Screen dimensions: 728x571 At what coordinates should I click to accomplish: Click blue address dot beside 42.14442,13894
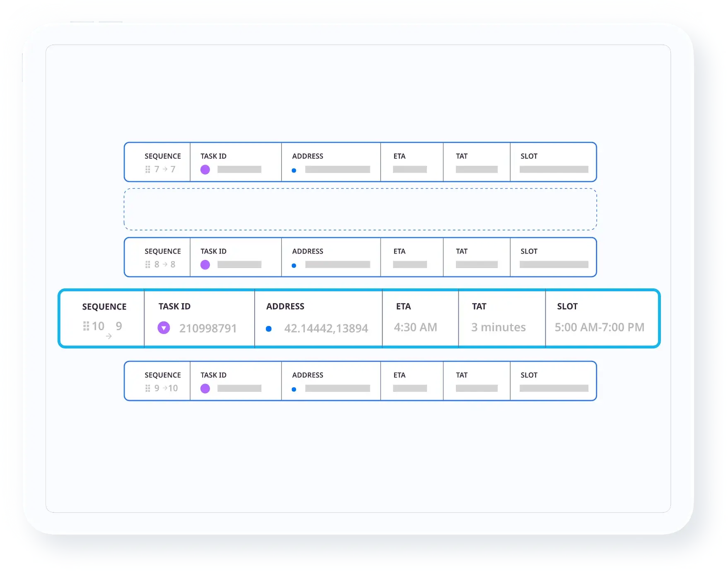(269, 329)
